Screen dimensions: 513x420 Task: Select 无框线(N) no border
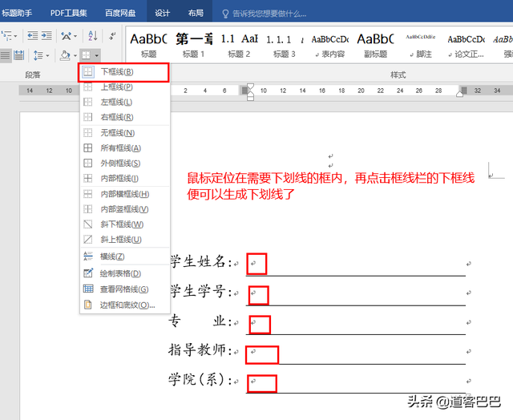[124, 133]
